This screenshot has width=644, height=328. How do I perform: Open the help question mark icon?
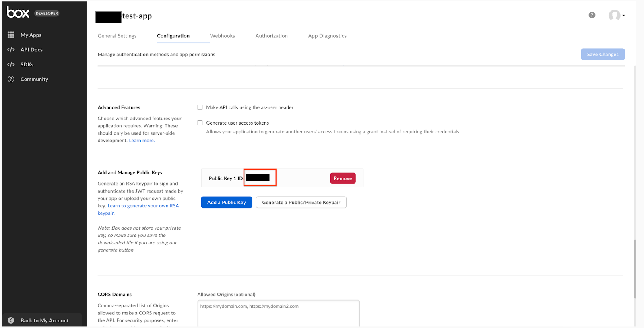(592, 15)
